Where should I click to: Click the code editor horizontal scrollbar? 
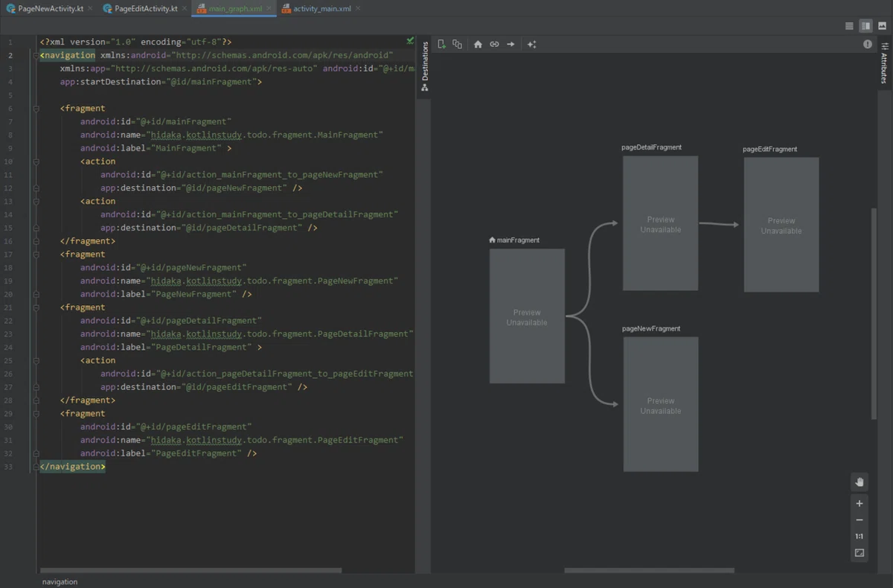click(191, 571)
